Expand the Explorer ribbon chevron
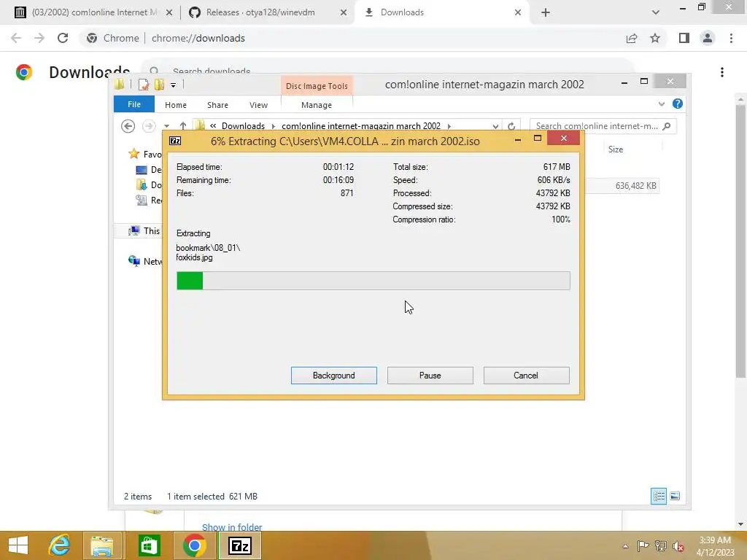 click(661, 104)
